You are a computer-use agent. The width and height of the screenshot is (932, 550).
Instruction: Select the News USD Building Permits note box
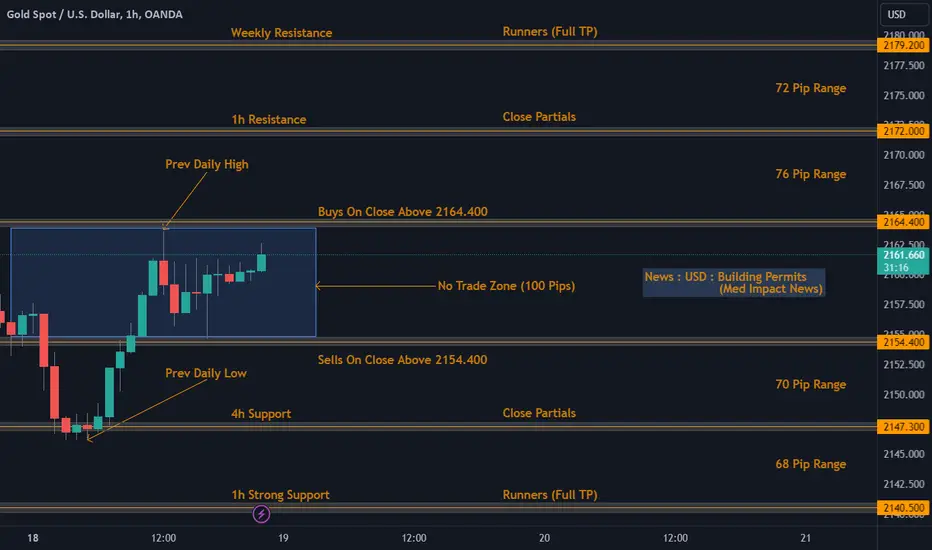(x=733, y=282)
